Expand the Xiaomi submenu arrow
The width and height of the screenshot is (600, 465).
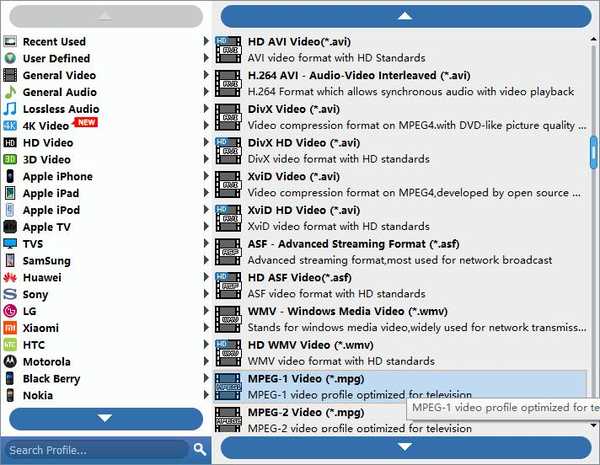(206, 327)
